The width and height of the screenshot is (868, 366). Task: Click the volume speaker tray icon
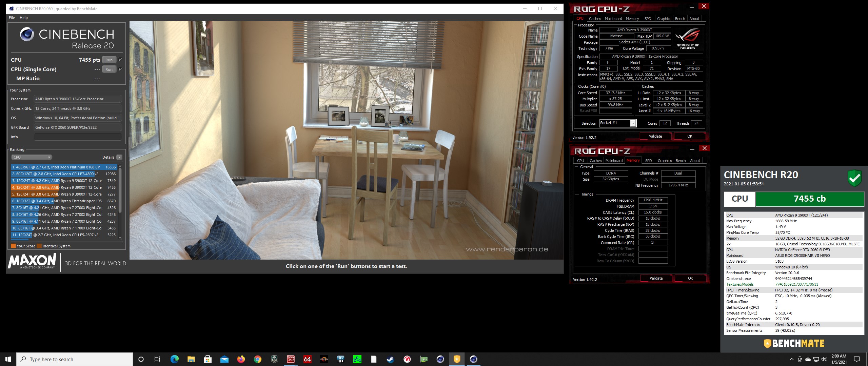tap(824, 359)
